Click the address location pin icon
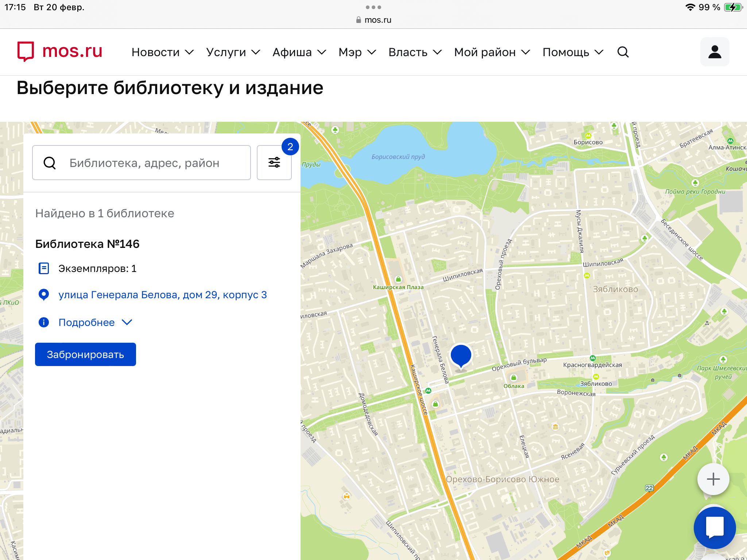Viewport: 747px width, 560px height. [44, 295]
